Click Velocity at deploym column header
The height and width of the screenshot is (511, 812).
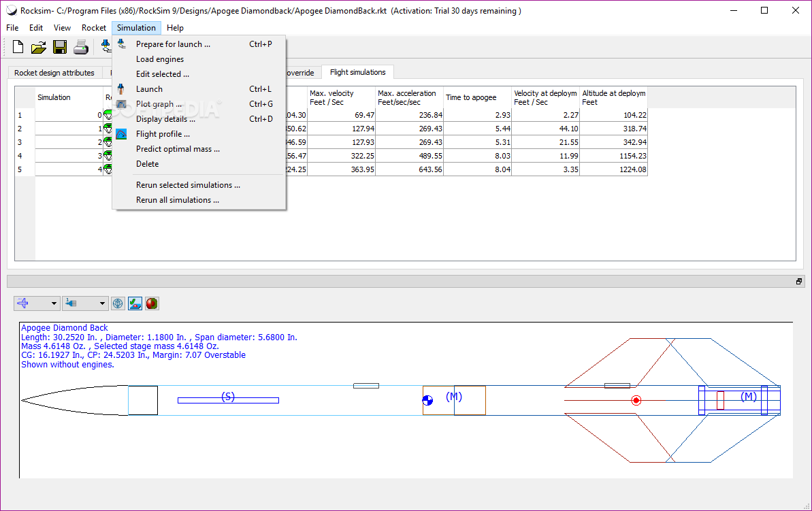[545, 97]
